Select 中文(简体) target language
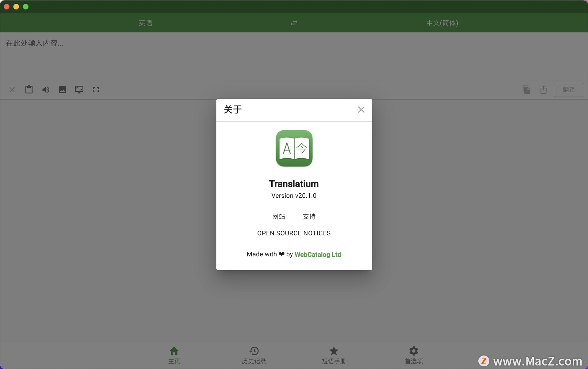This screenshot has width=588, height=369. click(x=442, y=23)
